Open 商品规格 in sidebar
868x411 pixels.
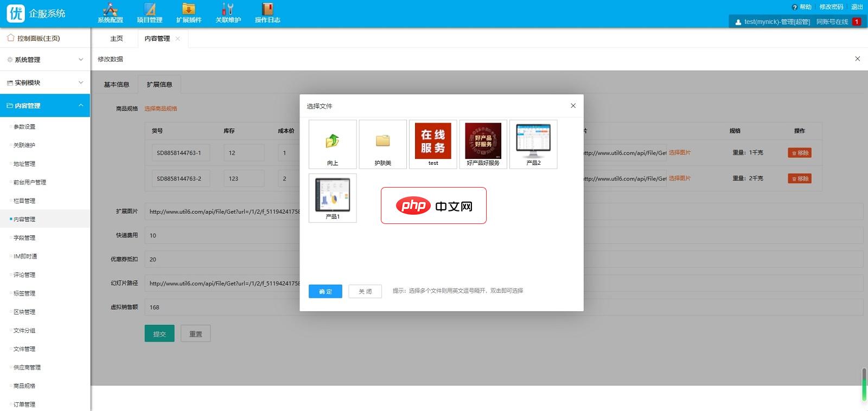[x=24, y=386]
